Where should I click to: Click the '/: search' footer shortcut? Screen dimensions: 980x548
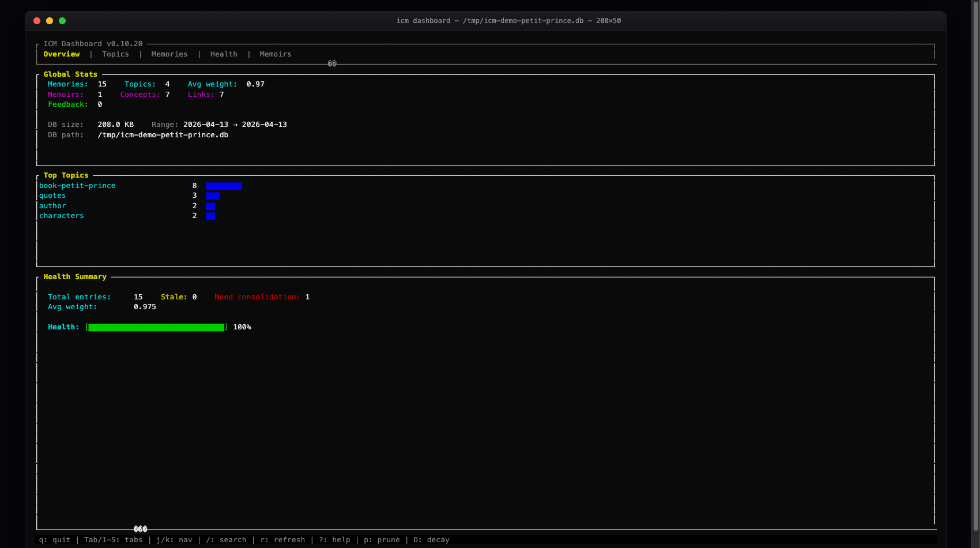(227, 539)
